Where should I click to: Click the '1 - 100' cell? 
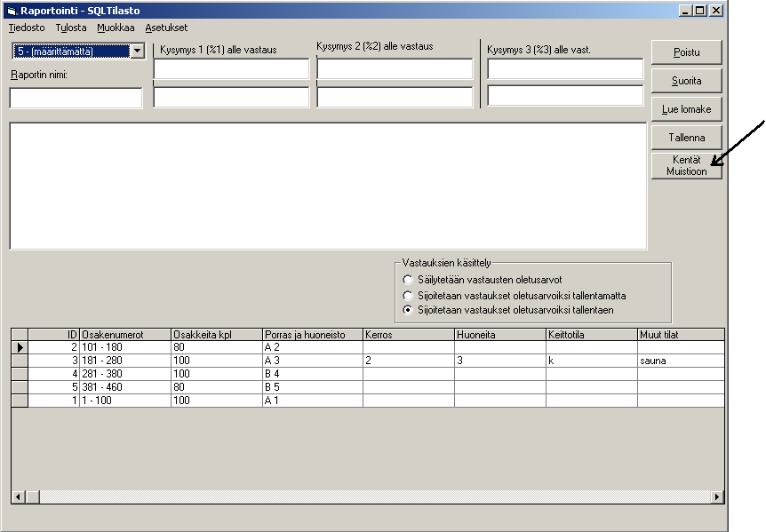tap(125, 401)
